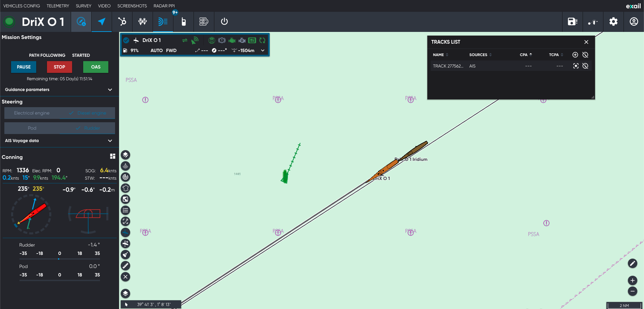The image size is (644, 309).
Task: Open the tracks list icon with 9+ badge
Action: point(163,22)
